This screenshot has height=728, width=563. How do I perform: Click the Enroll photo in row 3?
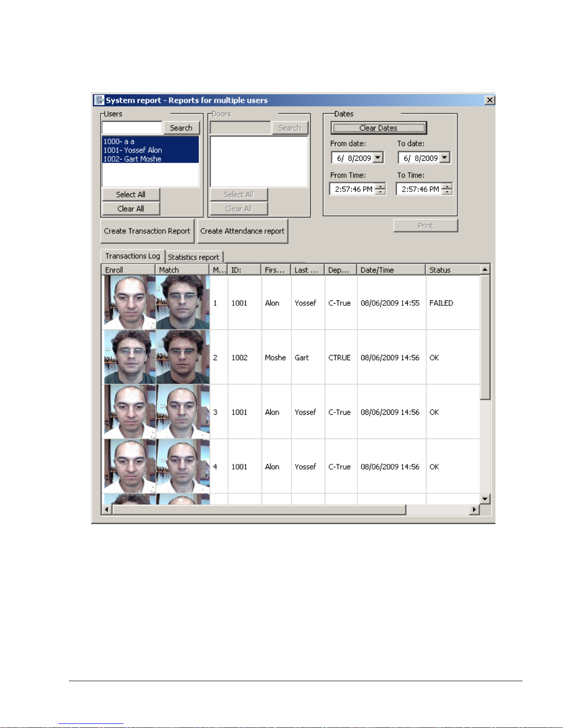(130, 412)
